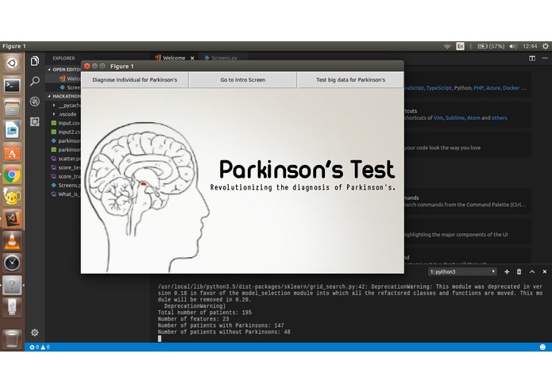Viewport: 552px width, 392px height.
Task: Open the Explorer view in the activity bar
Action: pyautogui.click(x=34, y=61)
